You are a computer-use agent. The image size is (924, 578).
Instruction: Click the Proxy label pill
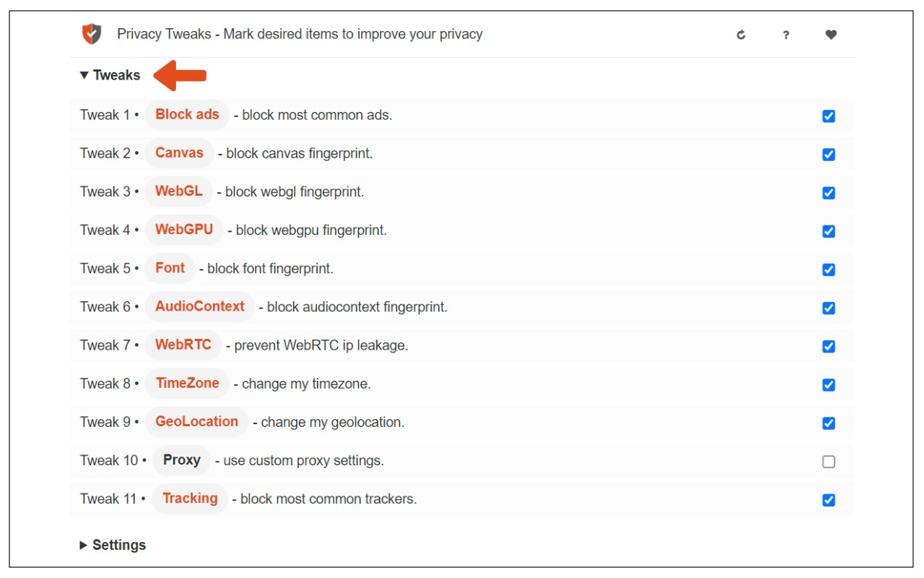coord(181,460)
